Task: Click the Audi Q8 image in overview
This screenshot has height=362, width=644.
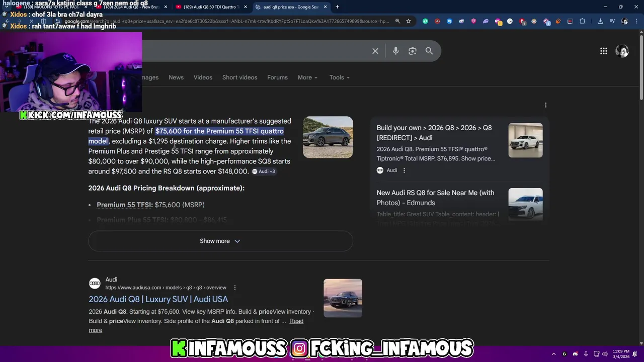Action: click(328, 137)
